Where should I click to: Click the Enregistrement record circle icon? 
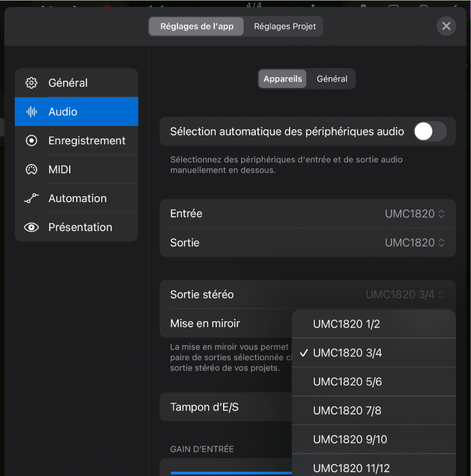point(32,141)
